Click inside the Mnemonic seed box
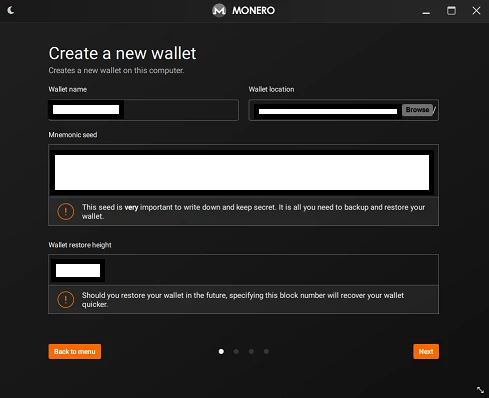The height and width of the screenshot is (398, 489). coord(243,171)
